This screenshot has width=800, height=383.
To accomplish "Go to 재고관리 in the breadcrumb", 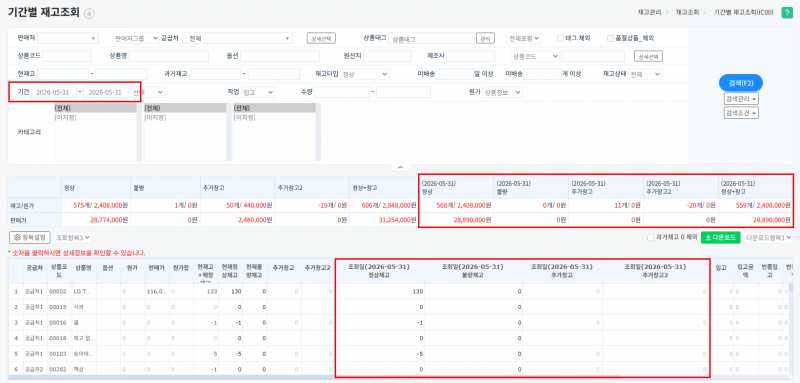I will click(x=649, y=12).
